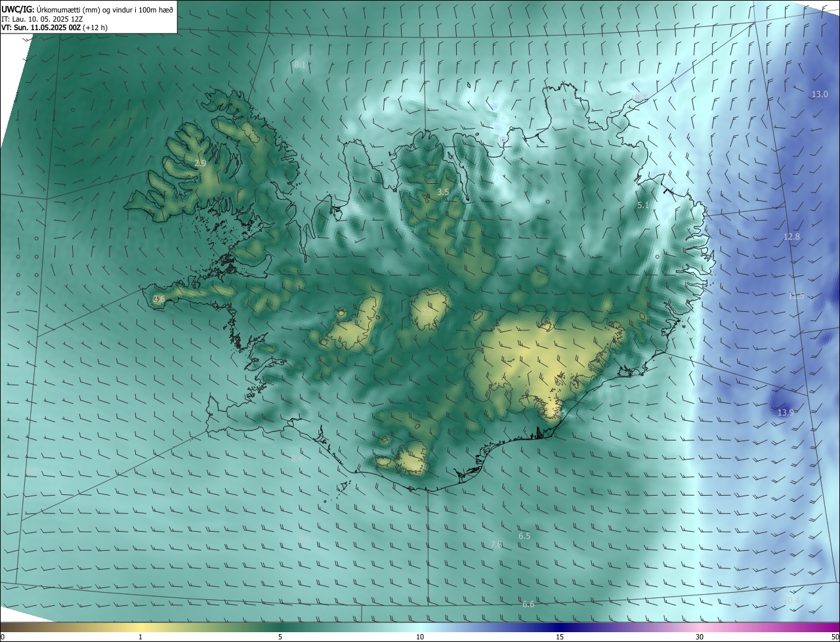
Task: Click the 6.5 value south of Iceland
Action: point(524,536)
